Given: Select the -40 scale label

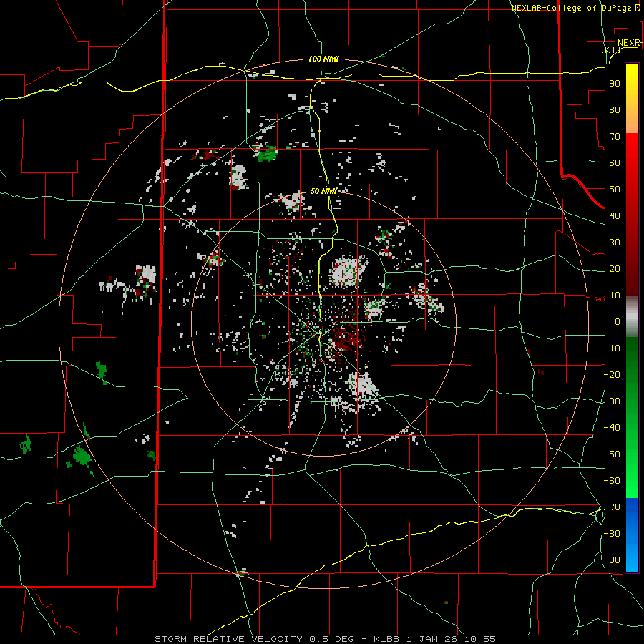Looking at the screenshot, I should pyautogui.click(x=612, y=428).
